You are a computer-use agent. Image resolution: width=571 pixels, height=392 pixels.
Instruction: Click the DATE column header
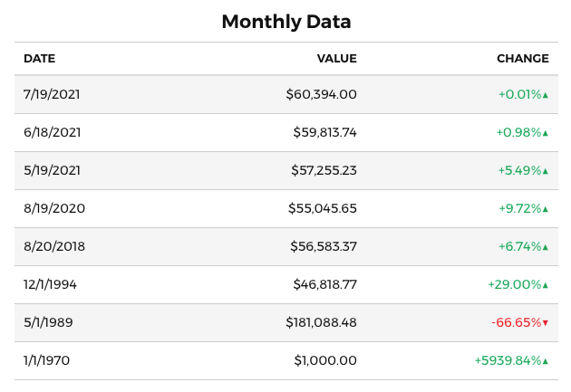point(39,59)
